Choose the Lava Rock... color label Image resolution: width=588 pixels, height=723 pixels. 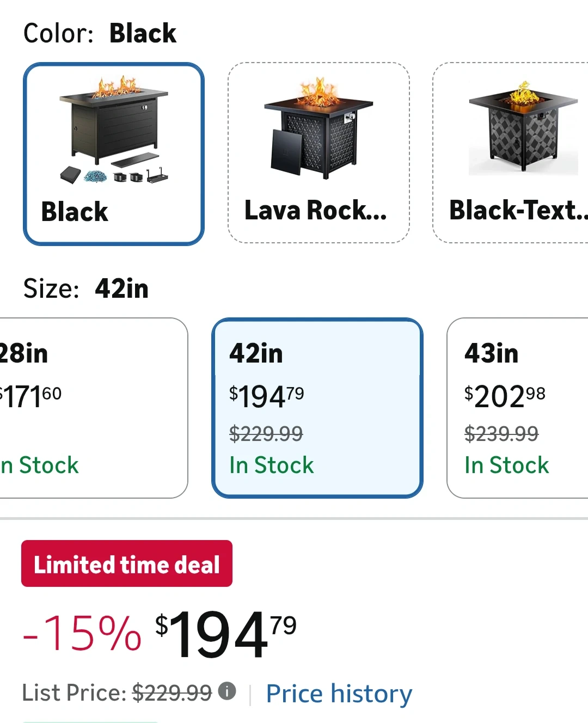tap(315, 211)
